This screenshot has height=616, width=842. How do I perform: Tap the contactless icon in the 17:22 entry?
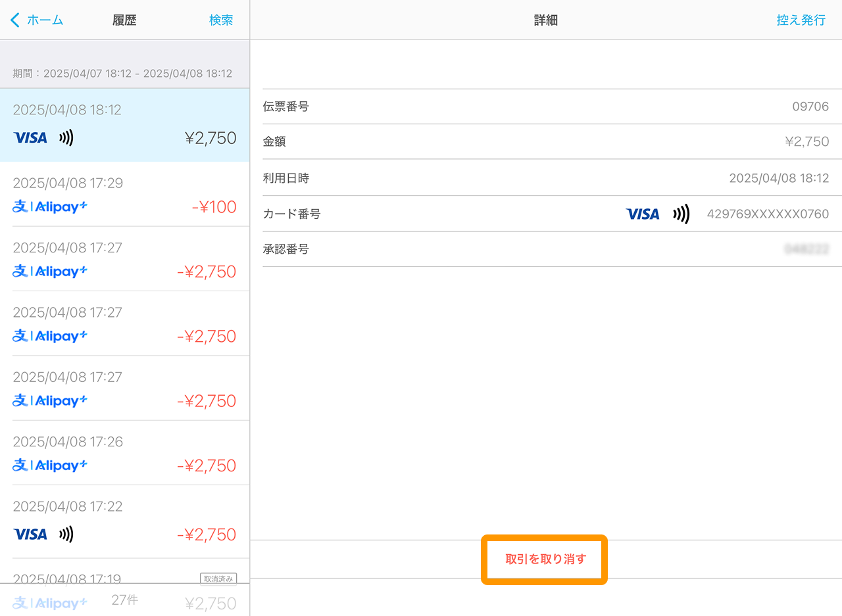tap(66, 534)
